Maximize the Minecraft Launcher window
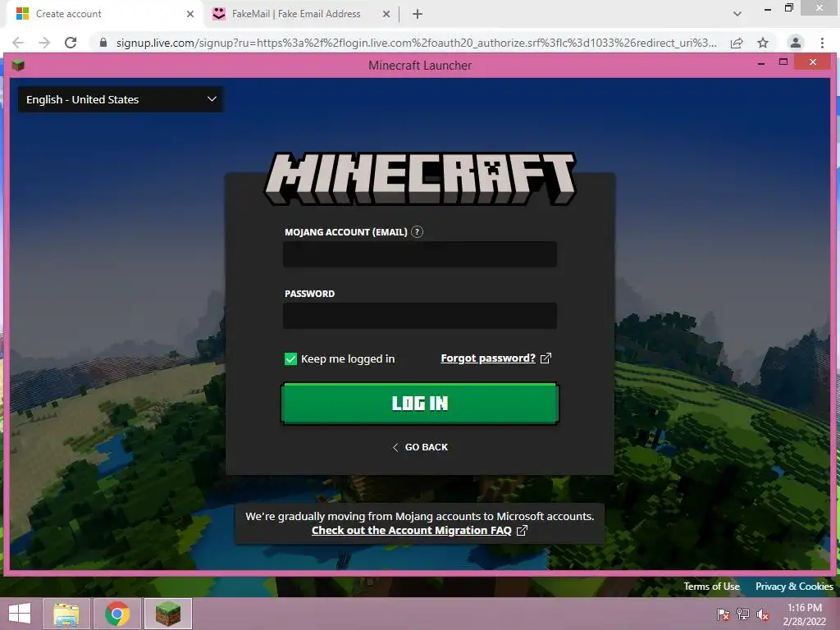The width and height of the screenshot is (840, 630). coord(783,62)
